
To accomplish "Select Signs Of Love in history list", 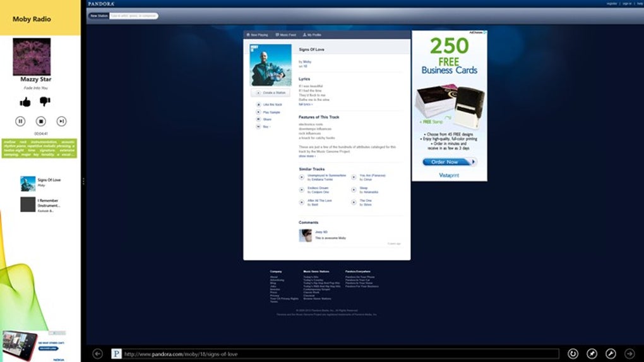I will (40, 184).
